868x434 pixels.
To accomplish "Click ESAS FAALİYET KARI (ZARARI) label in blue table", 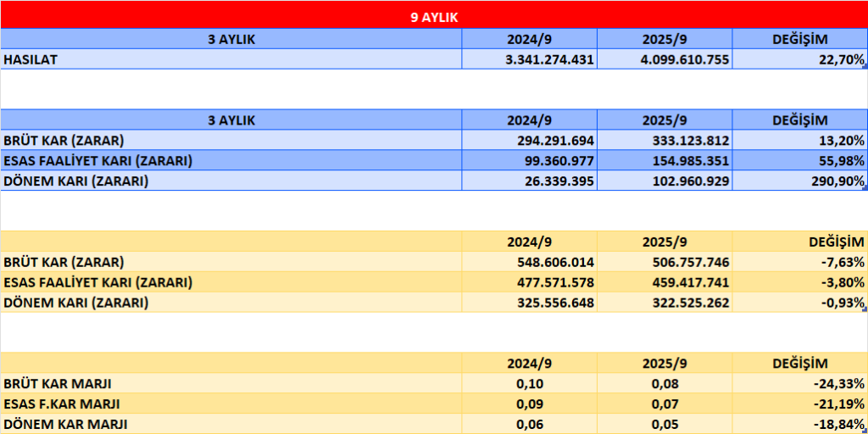I will click(98, 160).
